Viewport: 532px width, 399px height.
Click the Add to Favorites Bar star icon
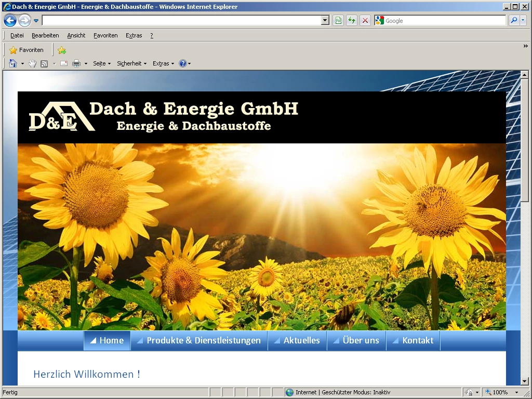[x=62, y=50]
